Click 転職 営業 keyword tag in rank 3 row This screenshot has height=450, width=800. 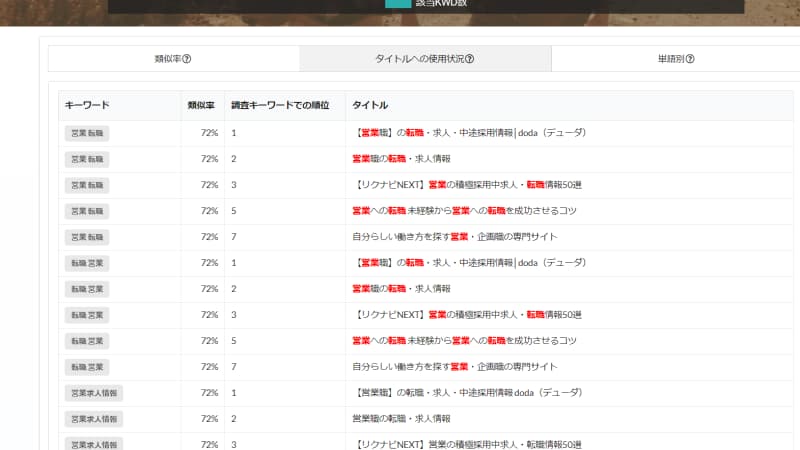coord(87,315)
